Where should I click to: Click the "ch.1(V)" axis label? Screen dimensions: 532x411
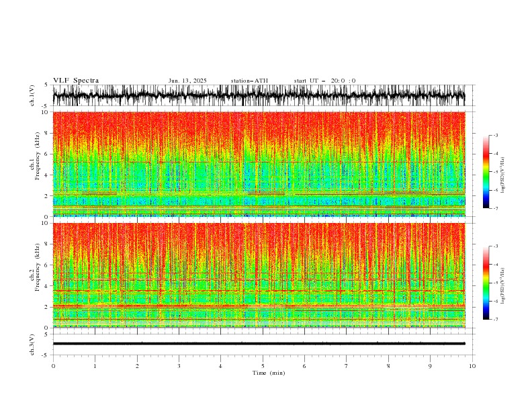click(x=32, y=95)
